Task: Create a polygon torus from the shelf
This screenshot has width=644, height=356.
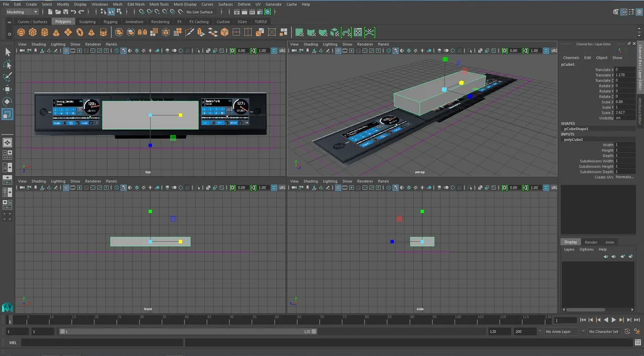Action: tap(79, 32)
